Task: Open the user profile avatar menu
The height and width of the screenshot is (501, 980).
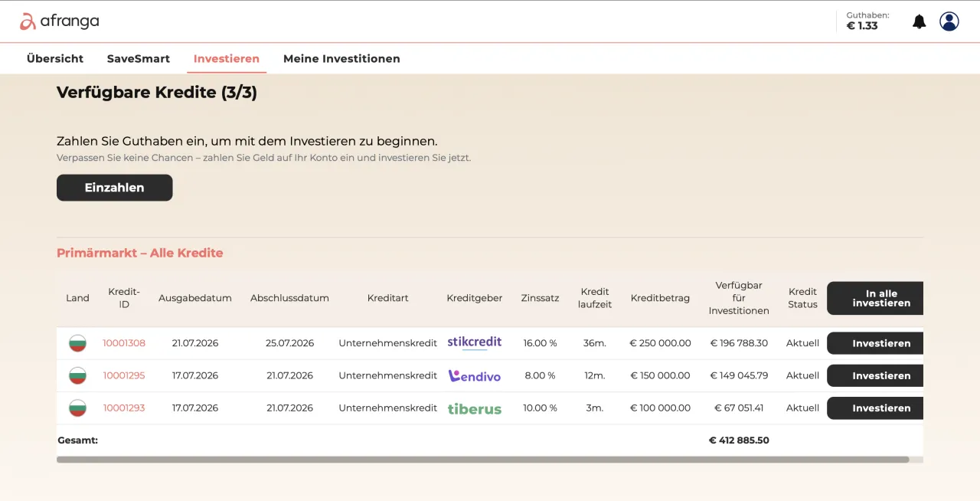Action: [x=949, y=21]
